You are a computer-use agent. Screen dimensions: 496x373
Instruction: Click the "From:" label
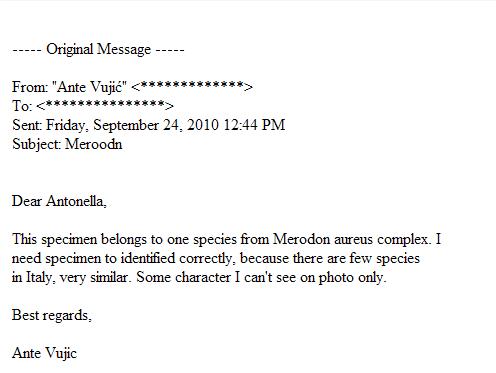click(x=30, y=87)
